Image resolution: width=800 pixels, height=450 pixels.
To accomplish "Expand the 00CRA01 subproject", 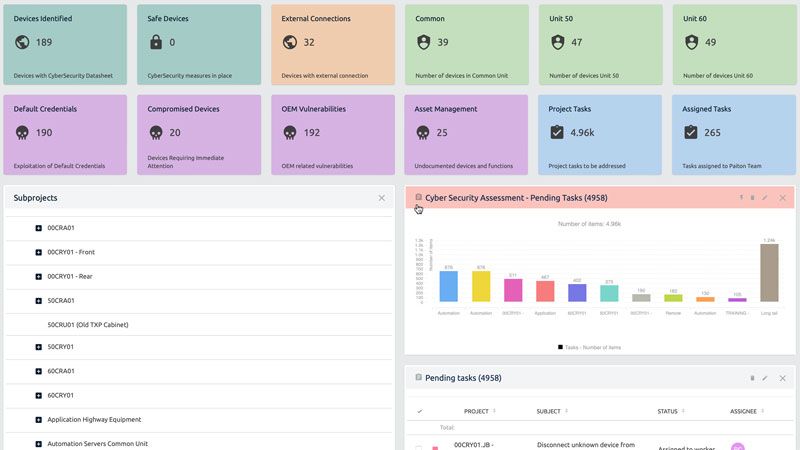I will (38, 228).
